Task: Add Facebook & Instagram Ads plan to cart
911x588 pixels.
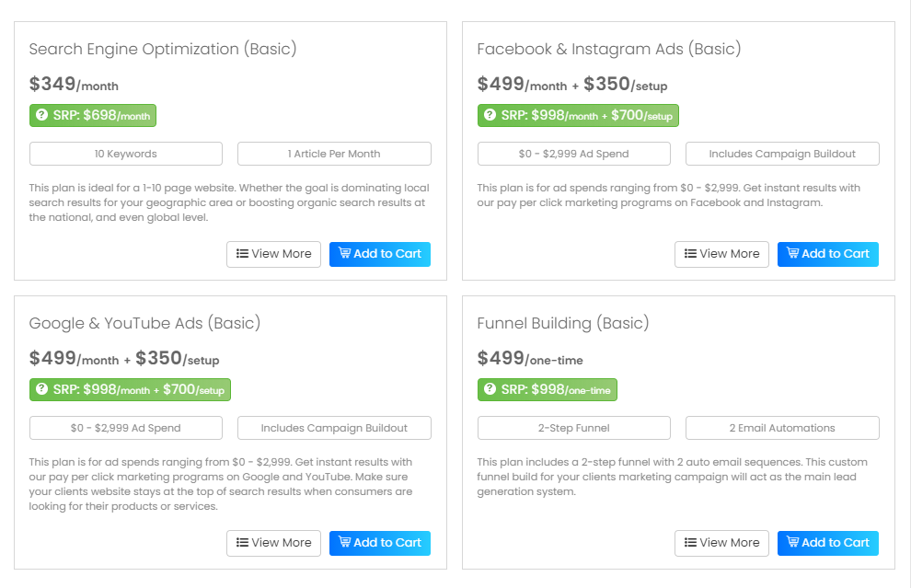Action: (x=827, y=254)
